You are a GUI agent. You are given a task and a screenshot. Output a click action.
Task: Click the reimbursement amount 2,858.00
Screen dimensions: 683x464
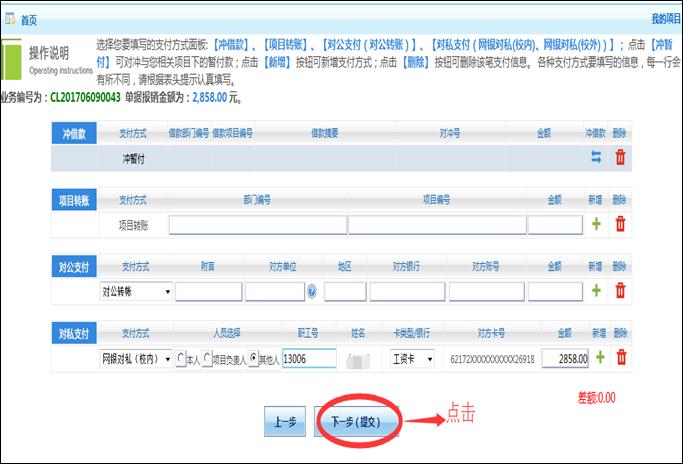coord(210,97)
